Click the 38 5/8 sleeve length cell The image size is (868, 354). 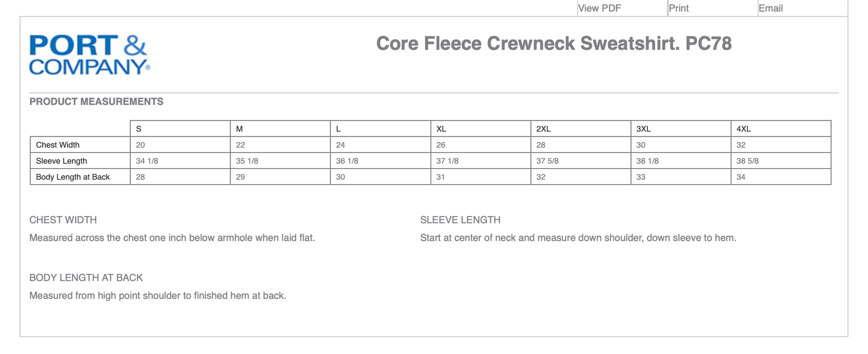748,161
